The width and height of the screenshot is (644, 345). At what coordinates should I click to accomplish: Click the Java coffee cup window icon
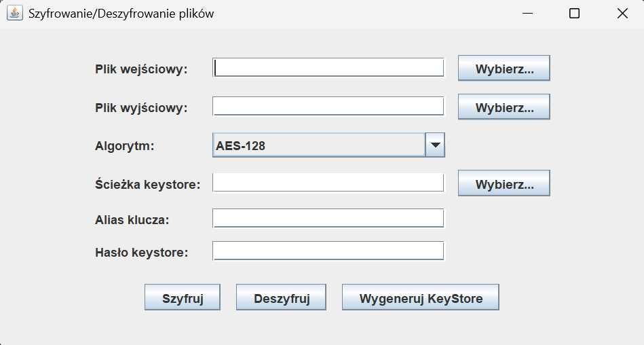click(14, 13)
